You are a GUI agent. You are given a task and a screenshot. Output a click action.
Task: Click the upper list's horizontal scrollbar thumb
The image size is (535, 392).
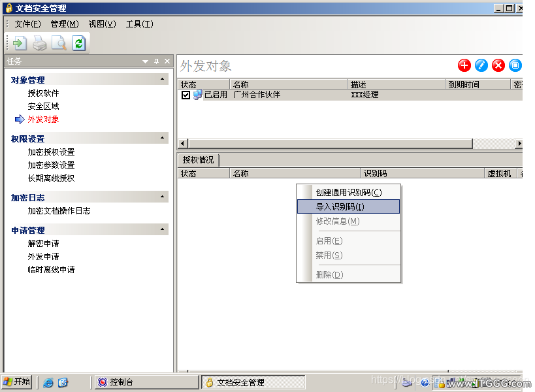tap(331, 143)
